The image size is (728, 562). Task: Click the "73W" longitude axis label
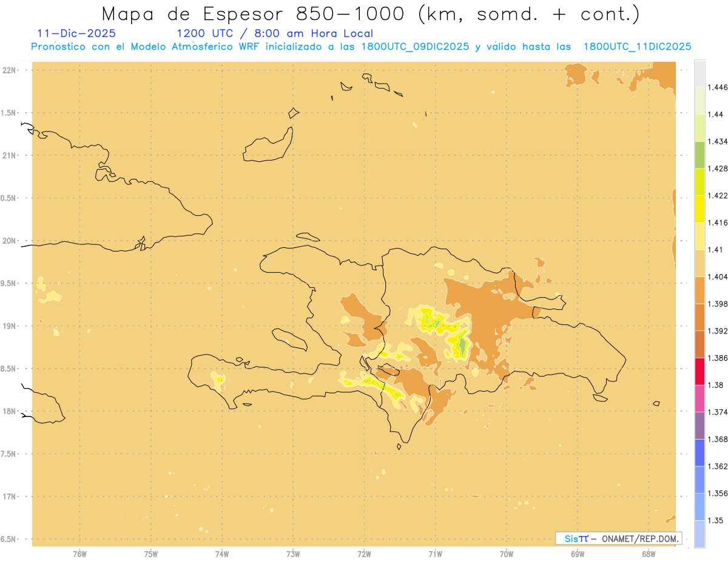pos(293,553)
